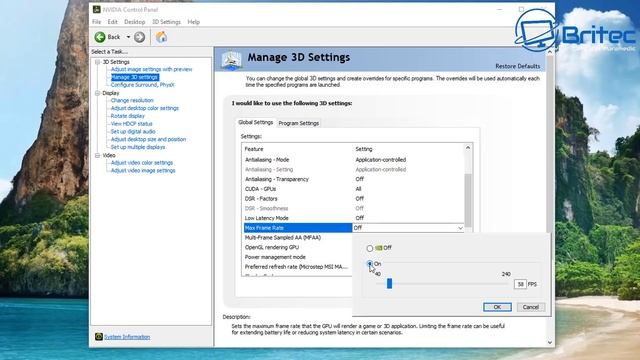Click main pane scroll down arrow
This screenshot has height=360, width=640.
click(x=550, y=342)
